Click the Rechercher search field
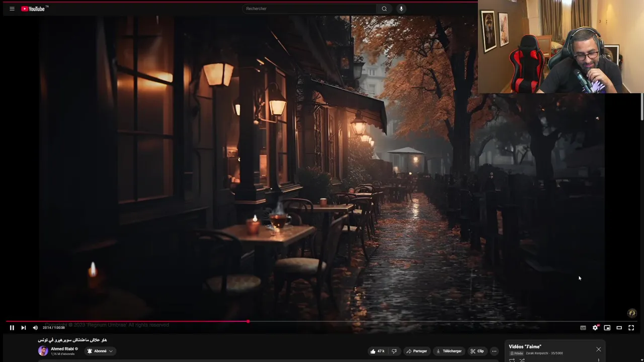 [x=309, y=9]
